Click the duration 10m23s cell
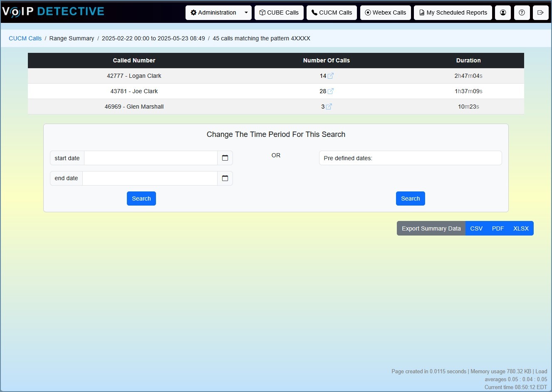The width and height of the screenshot is (552, 392). 468,107
